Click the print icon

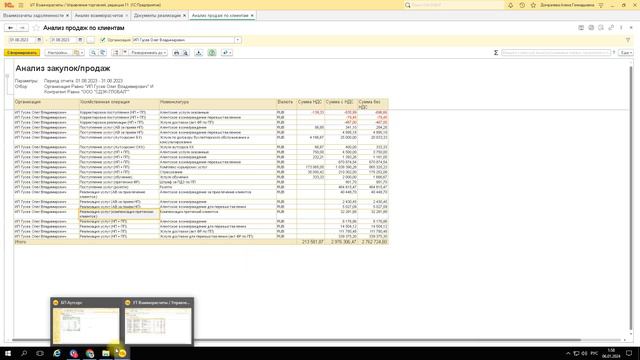point(176,53)
